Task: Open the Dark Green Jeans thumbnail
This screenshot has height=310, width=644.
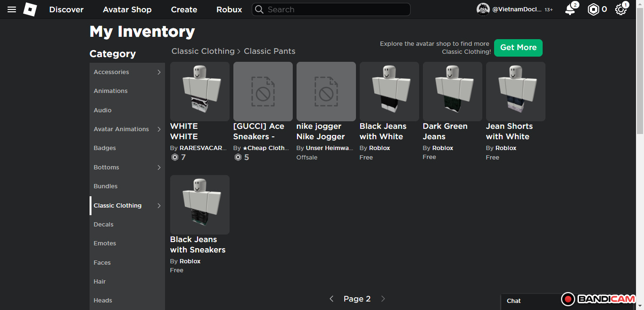Action: click(452, 92)
